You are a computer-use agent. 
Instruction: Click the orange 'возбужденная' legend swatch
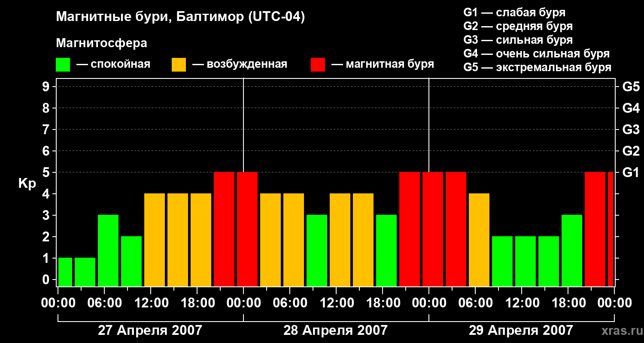[x=179, y=65]
